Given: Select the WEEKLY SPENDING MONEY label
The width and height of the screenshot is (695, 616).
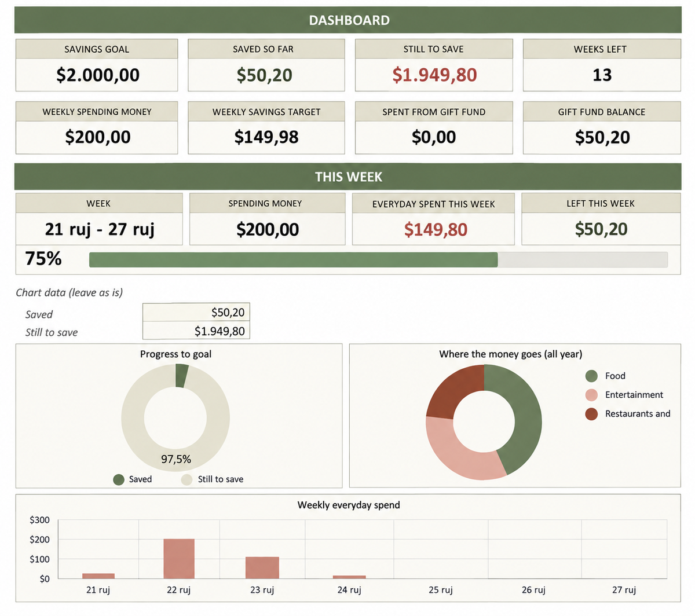Looking at the screenshot, I should 97,112.
